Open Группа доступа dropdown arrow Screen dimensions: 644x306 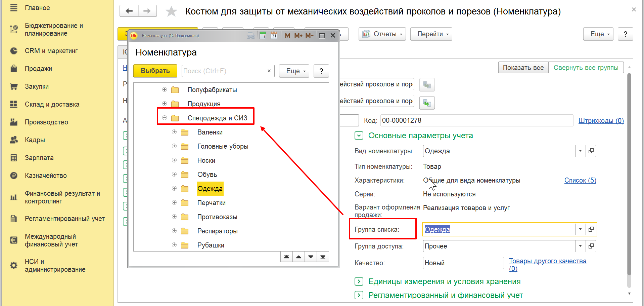[x=580, y=246]
